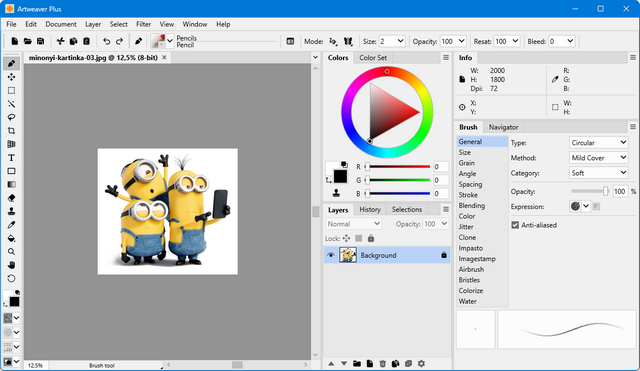Click the Undo arrow
Image resolution: width=640 pixels, height=371 pixels.
[x=107, y=41]
